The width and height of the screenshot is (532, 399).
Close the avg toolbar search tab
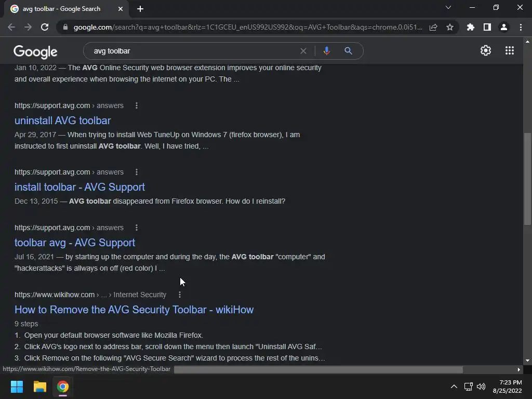pos(121,9)
